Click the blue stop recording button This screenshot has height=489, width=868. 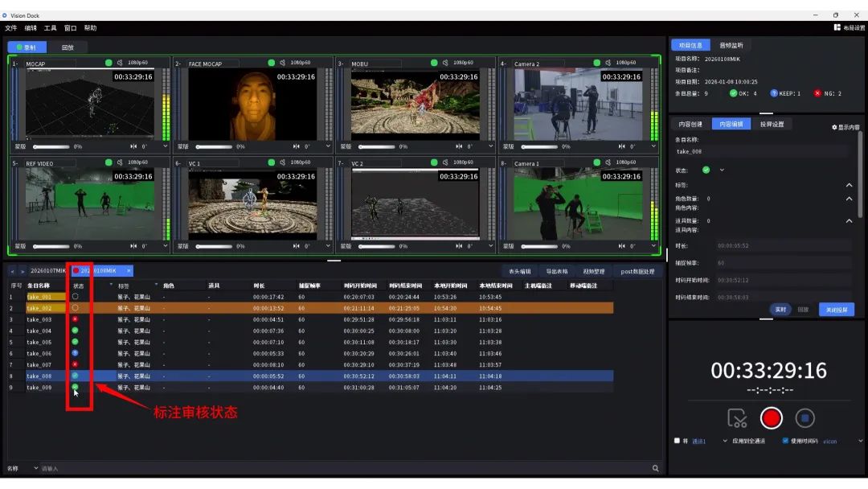point(805,418)
